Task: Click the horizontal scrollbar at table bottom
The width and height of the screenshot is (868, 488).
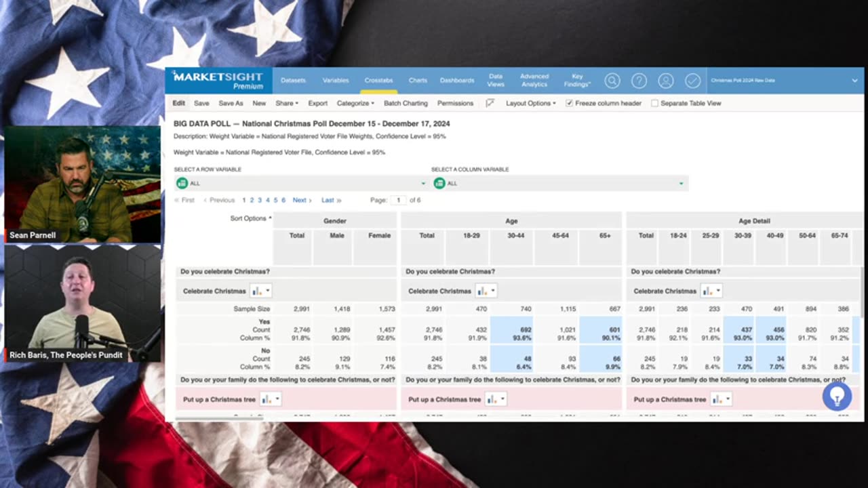Action: 219,418
